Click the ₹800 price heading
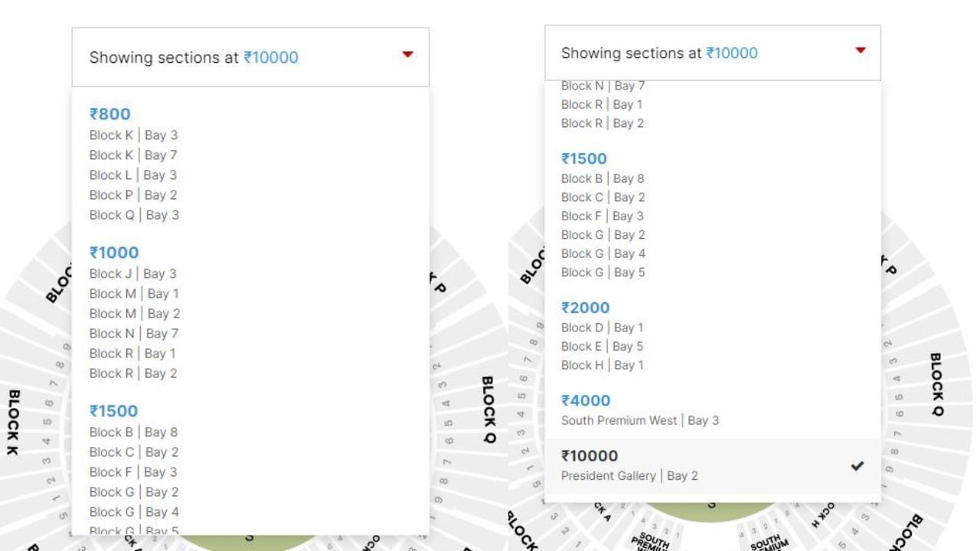 [x=109, y=114]
